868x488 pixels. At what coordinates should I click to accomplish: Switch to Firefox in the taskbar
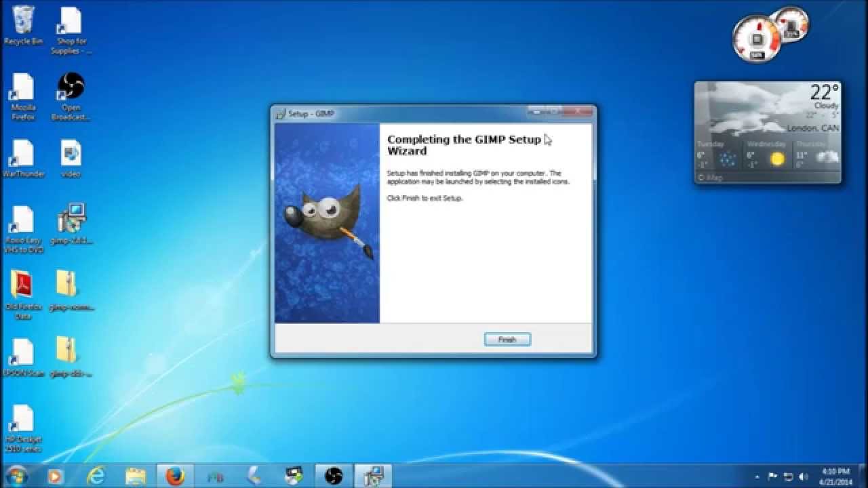(175, 476)
